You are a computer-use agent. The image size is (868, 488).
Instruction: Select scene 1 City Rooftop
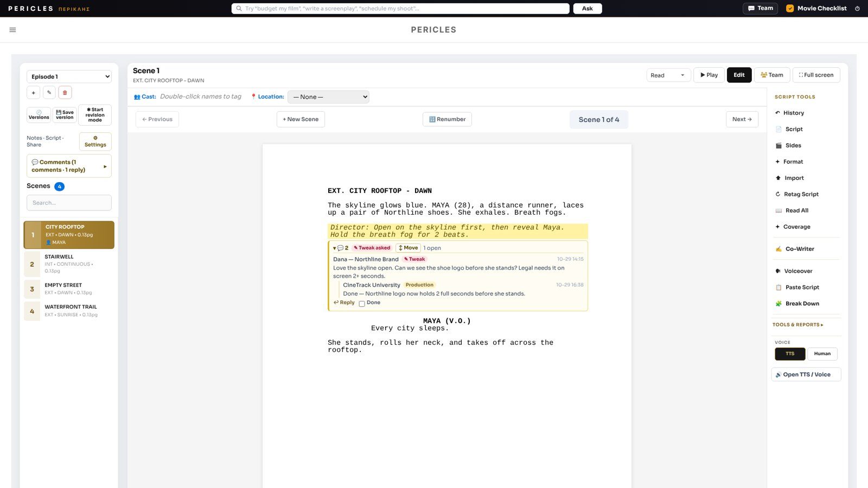pos(69,235)
